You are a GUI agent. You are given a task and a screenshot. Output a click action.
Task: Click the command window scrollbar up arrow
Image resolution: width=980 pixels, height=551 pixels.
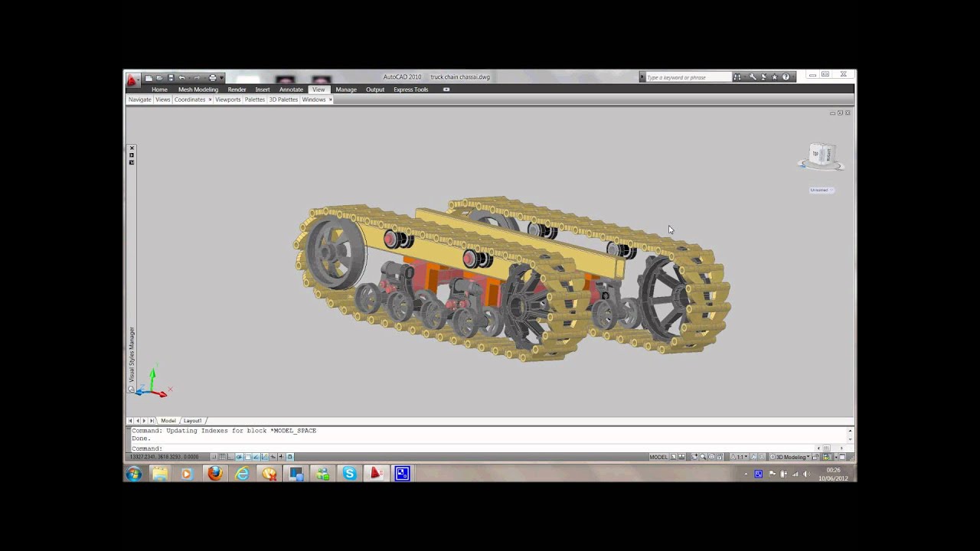pyautogui.click(x=850, y=431)
